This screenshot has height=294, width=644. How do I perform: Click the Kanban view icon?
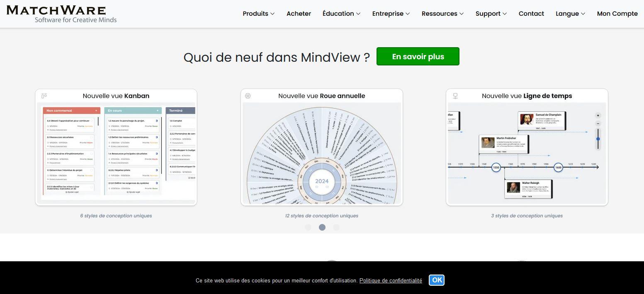tap(44, 96)
